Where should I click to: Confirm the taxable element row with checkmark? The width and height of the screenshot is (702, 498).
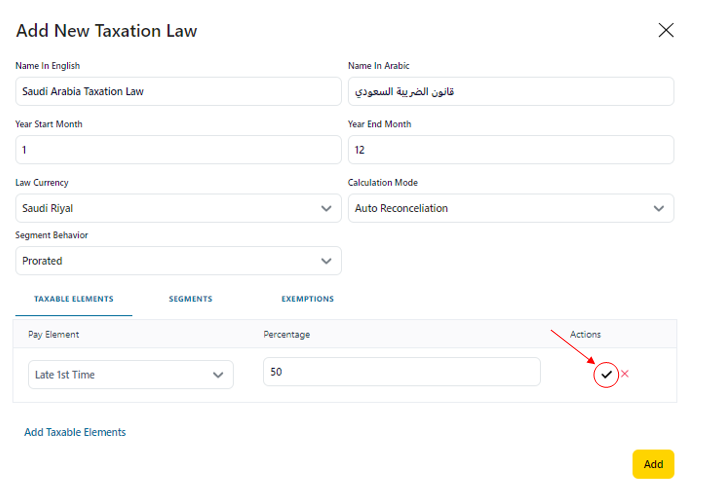[x=606, y=375]
